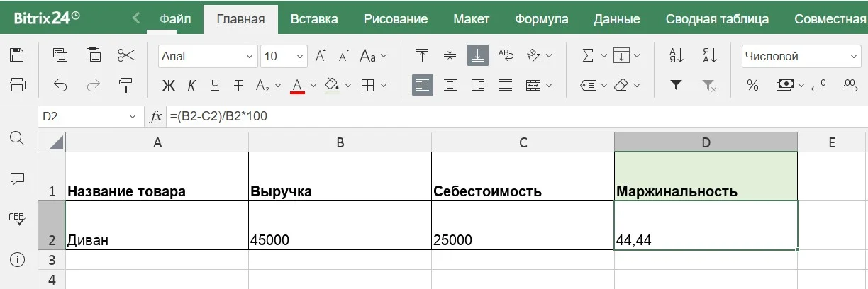Open the Arial font name dropdown
The height and width of the screenshot is (289, 868).
[250, 56]
